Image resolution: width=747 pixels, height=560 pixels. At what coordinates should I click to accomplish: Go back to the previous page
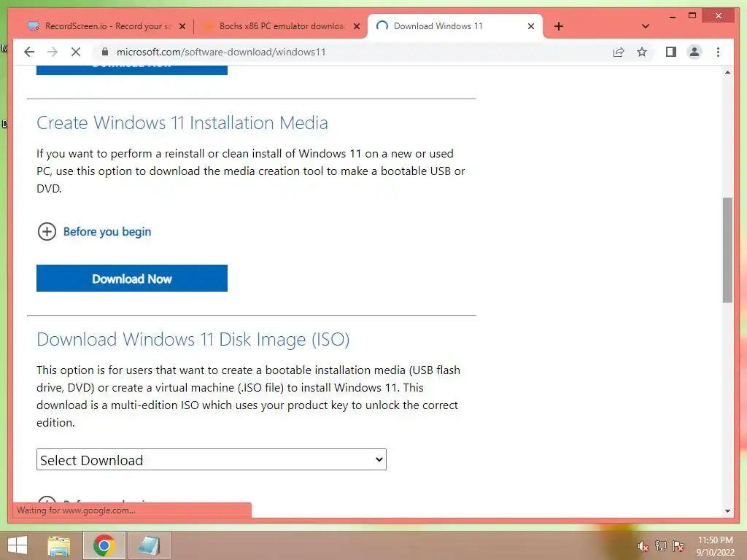29,52
